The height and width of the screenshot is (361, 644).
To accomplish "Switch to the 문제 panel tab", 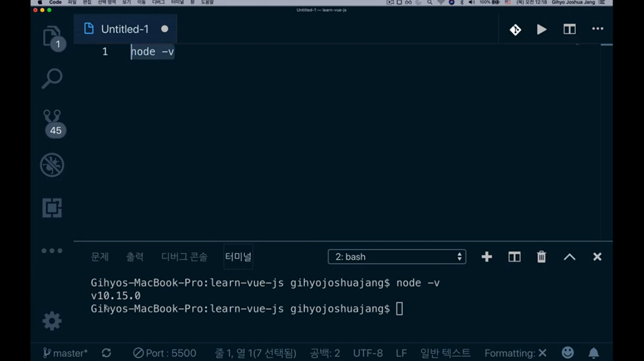I will (x=100, y=257).
